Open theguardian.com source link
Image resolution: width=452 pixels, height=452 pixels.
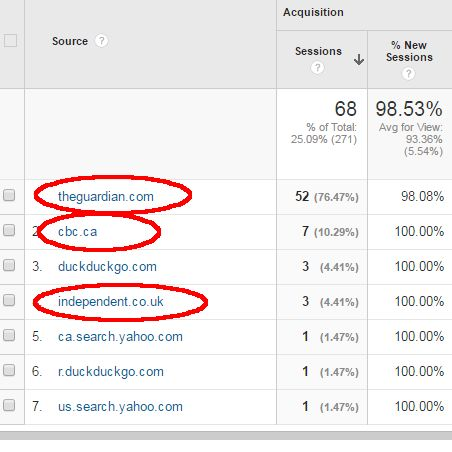[x=106, y=197]
